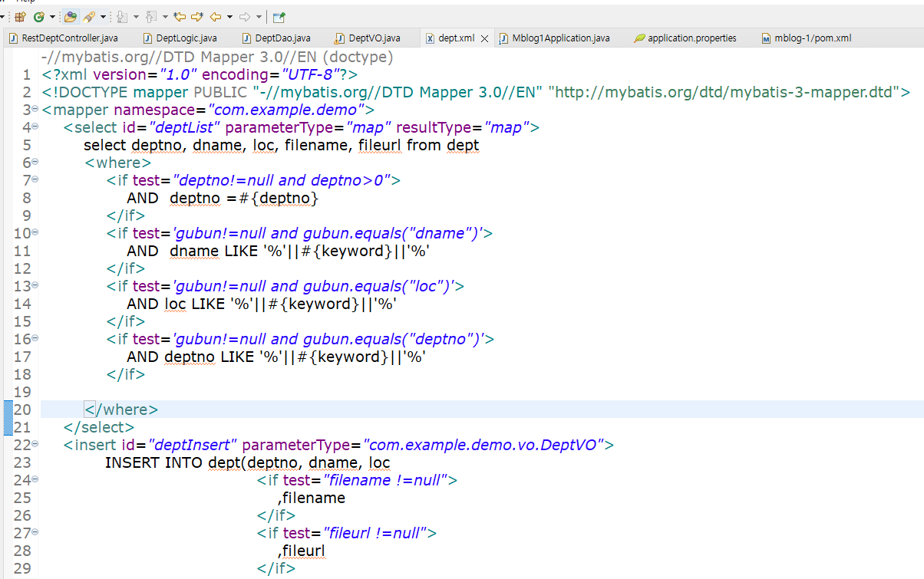
Task: Open the Forward history dropdown arrow
Action: point(259,17)
